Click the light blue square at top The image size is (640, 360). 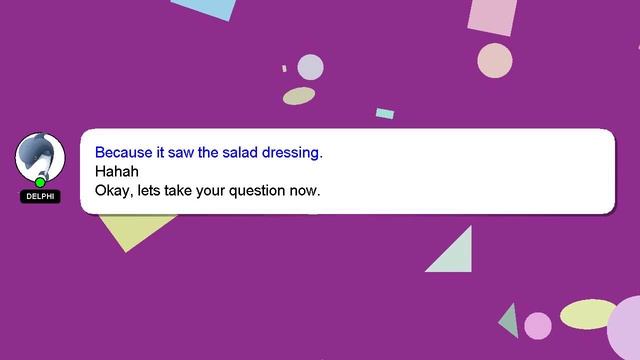click(x=204, y=8)
